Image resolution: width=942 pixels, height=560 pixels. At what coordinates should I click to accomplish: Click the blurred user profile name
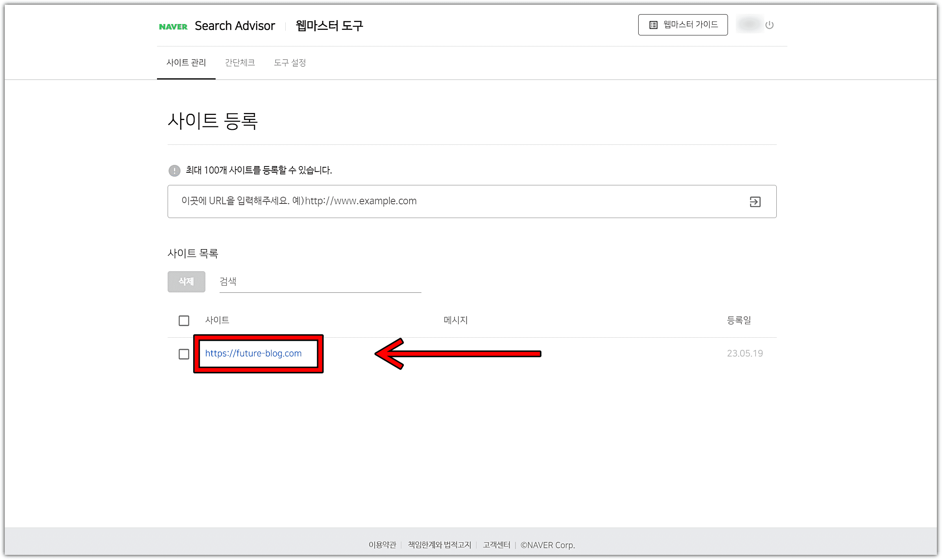tap(749, 24)
